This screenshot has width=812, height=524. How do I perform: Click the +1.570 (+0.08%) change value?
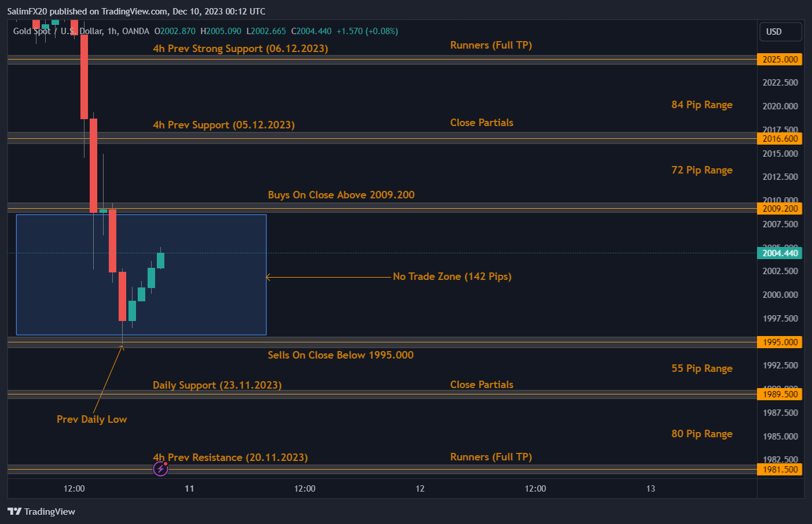click(x=367, y=31)
